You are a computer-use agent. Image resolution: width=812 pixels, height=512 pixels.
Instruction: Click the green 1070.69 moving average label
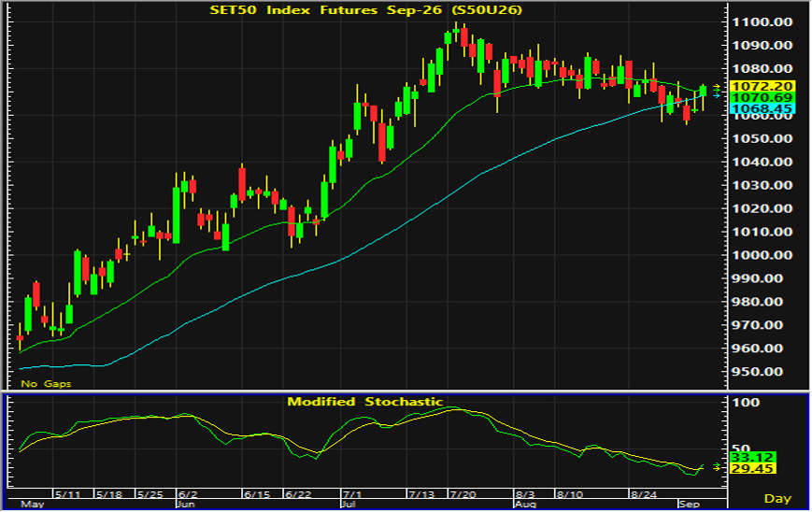click(x=762, y=97)
